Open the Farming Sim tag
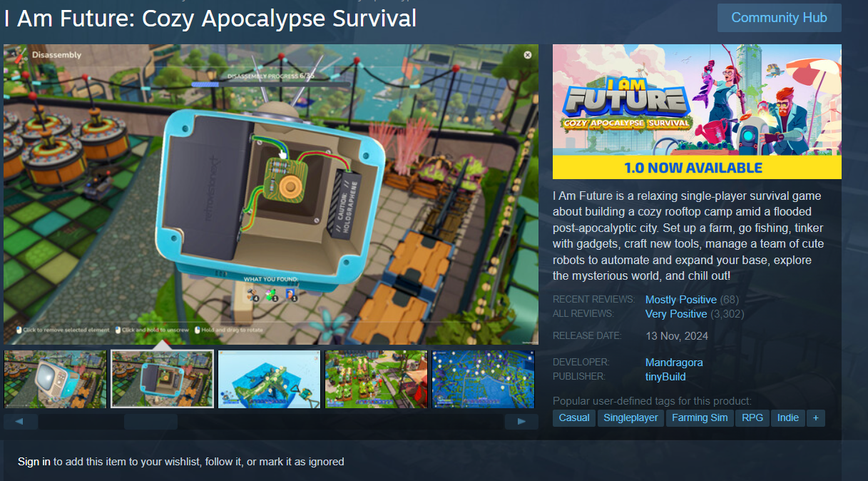This screenshot has height=481, width=868. click(x=700, y=417)
